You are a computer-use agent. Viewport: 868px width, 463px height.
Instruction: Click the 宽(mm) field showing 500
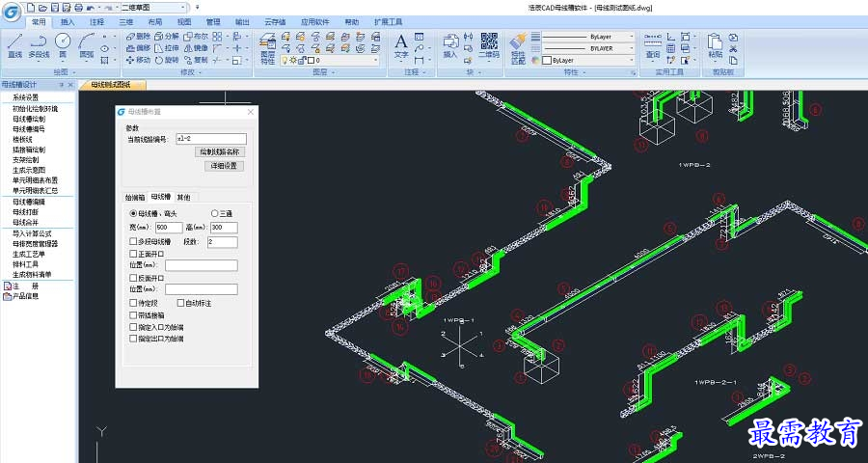[169, 228]
